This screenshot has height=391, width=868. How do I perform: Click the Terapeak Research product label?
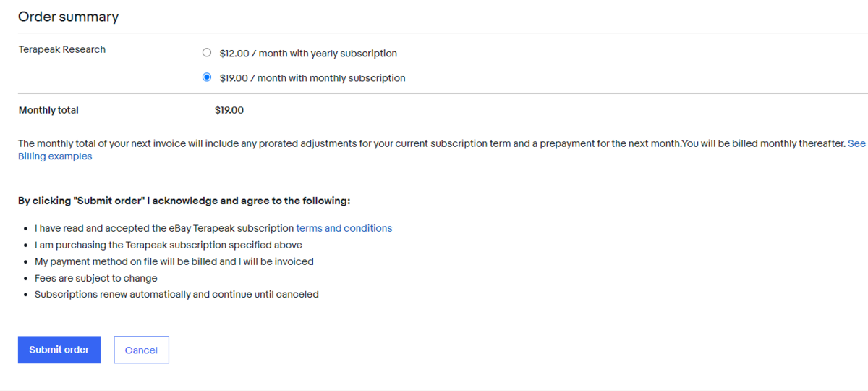click(x=62, y=49)
